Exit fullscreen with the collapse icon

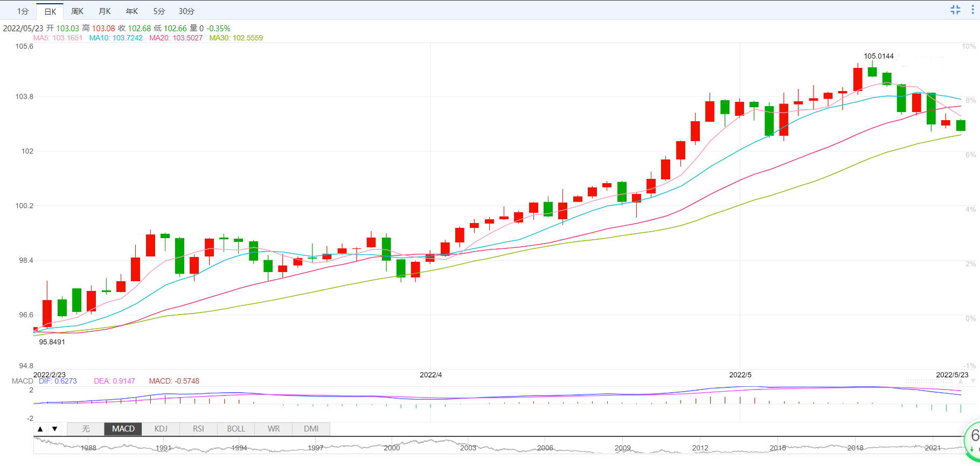(955, 10)
